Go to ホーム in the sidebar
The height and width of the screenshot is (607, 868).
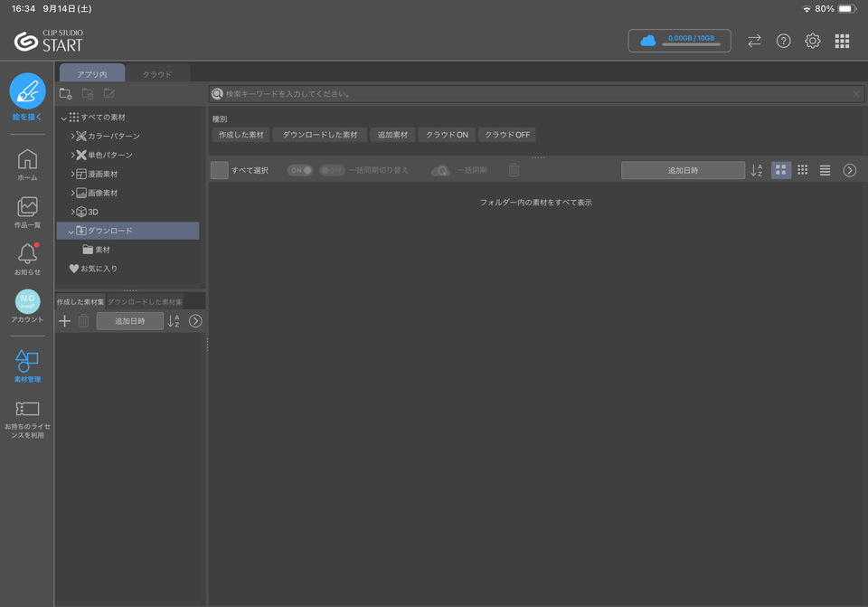[x=27, y=165]
